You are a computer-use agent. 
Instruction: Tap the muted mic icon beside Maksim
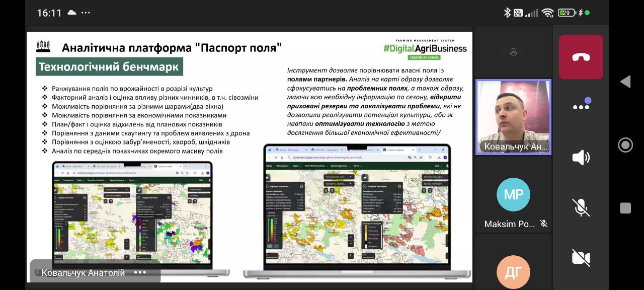[543, 224]
